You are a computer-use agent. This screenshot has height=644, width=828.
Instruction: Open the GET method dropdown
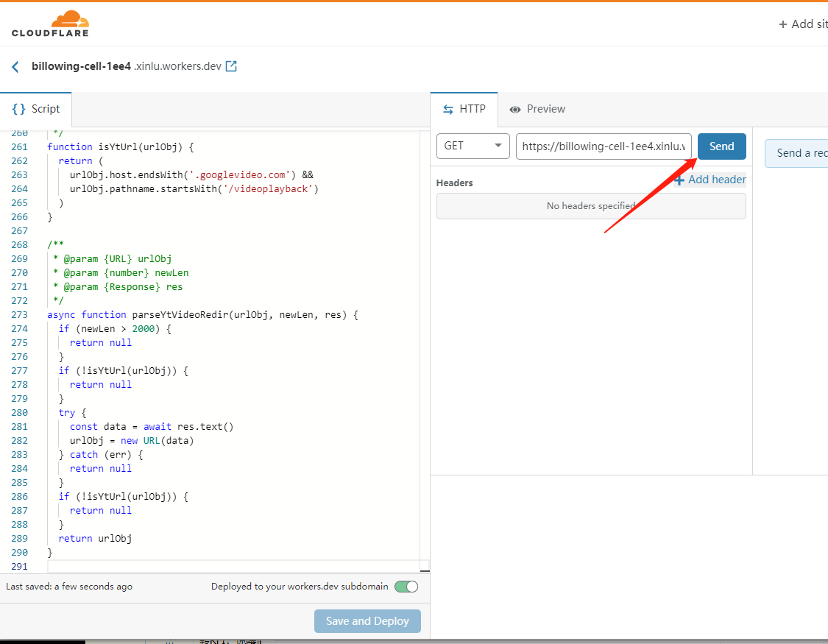click(473, 146)
